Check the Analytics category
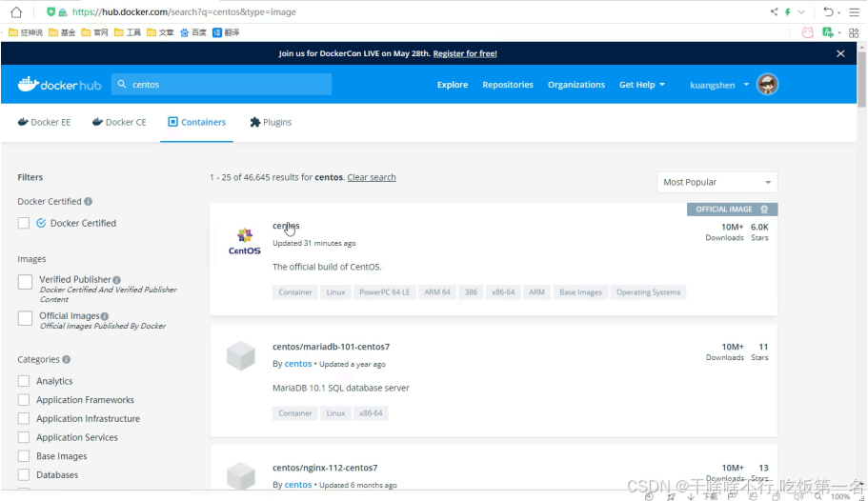Viewport: 868px width, 501px height. pos(23,381)
